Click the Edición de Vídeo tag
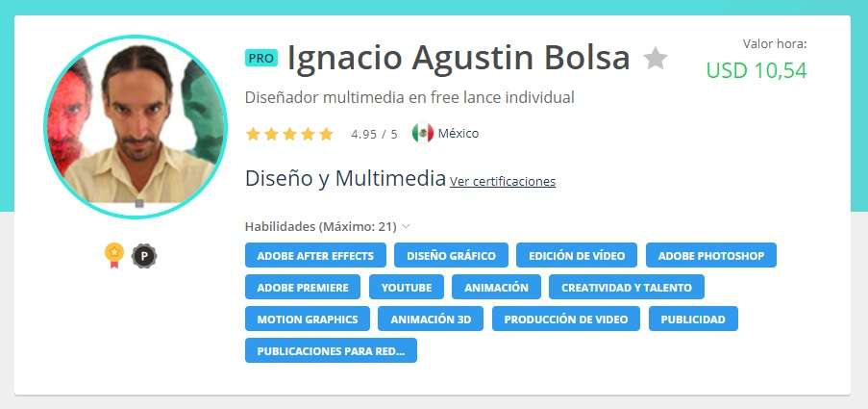Screen dimensions: 868x409 (577, 256)
